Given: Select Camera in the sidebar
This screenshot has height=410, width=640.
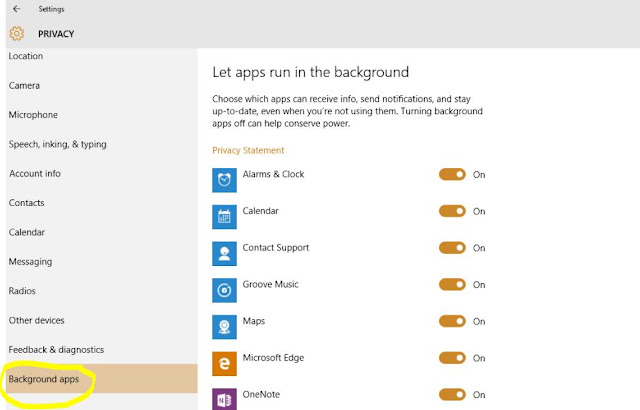Looking at the screenshot, I should point(101,85).
